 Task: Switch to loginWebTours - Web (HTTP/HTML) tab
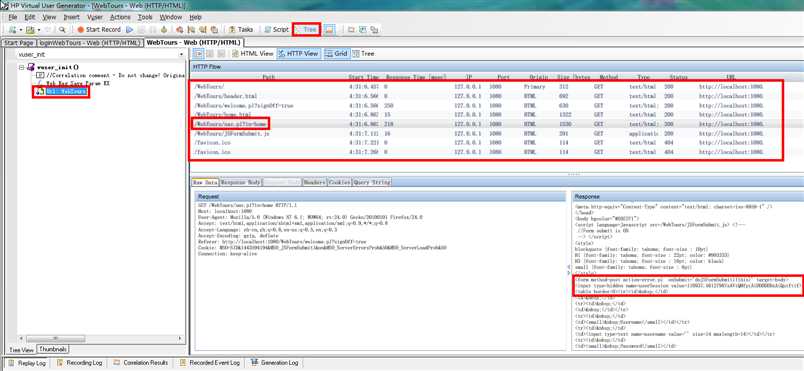(90, 43)
